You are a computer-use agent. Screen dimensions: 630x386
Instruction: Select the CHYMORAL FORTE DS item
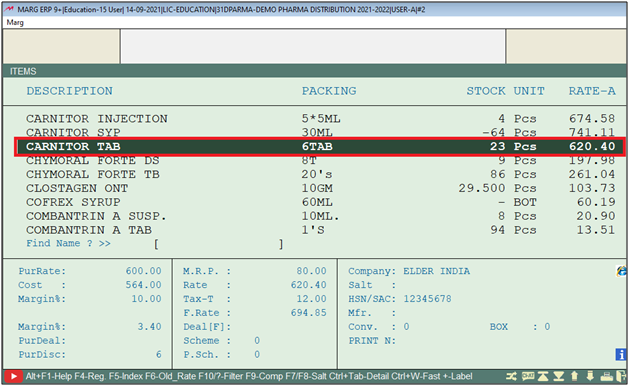coord(320,160)
